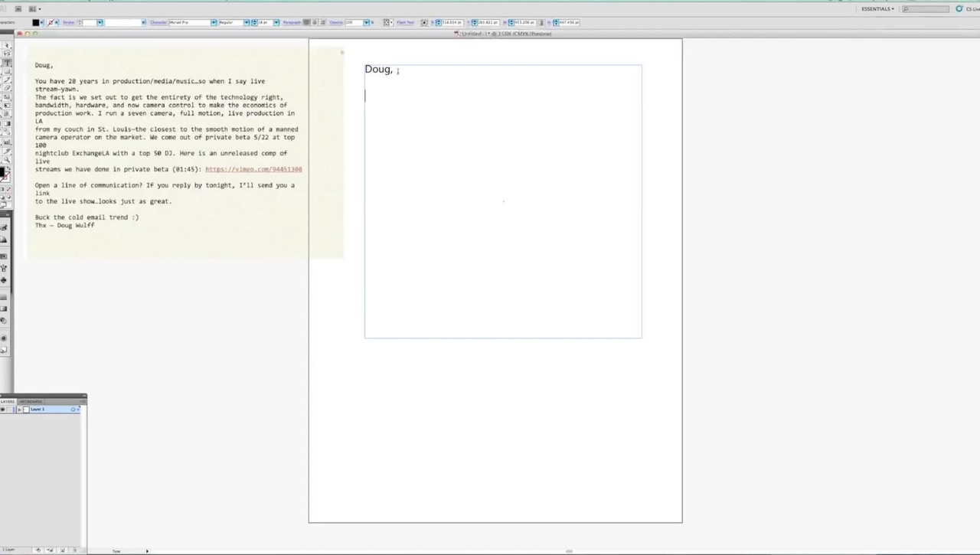Open the Appearance panel icon

(x=4, y=338)
